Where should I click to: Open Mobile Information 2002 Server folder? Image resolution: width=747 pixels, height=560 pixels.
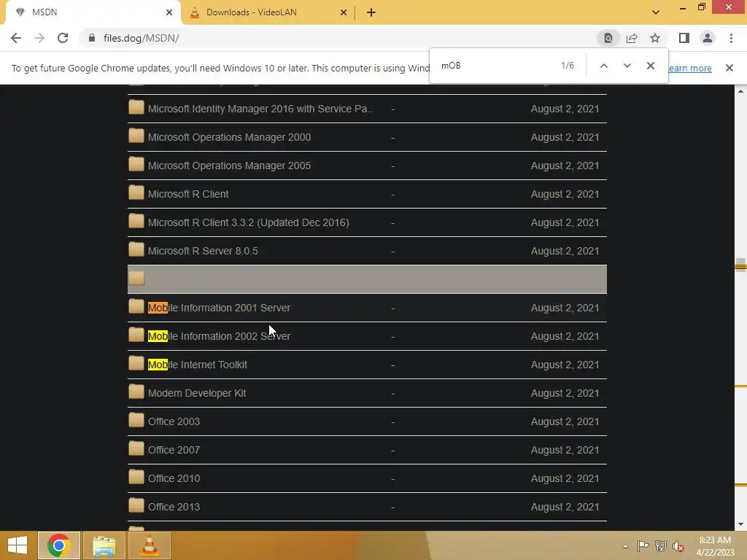219,336
